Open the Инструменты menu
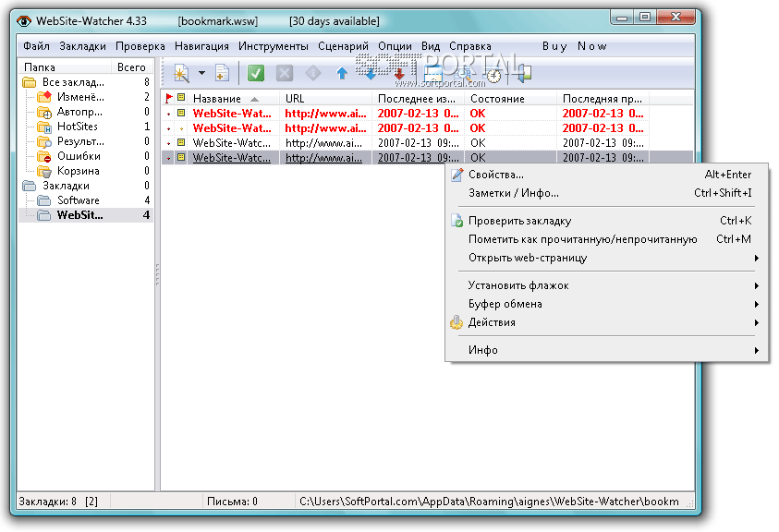The image size is (779, 532). coord(274,46)
